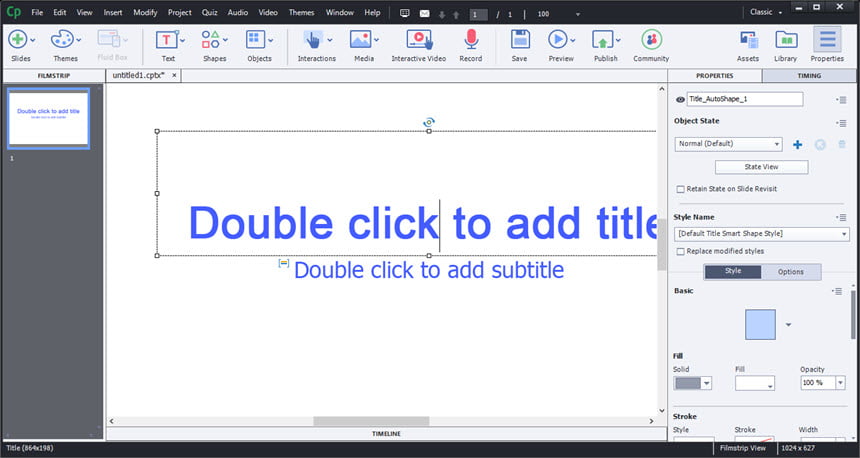Expand the Themes dropdown arrow

[x=79, y=39]
